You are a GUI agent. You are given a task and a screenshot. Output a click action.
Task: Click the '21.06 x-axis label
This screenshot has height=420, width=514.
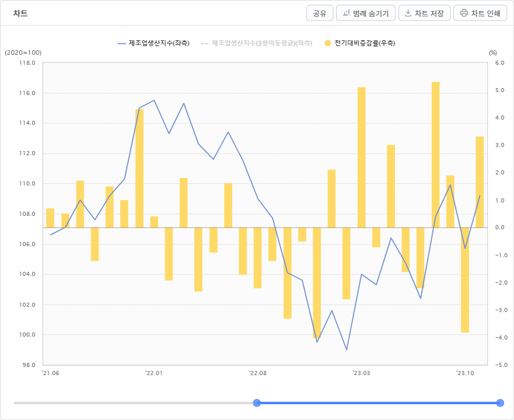coord(51,373)
